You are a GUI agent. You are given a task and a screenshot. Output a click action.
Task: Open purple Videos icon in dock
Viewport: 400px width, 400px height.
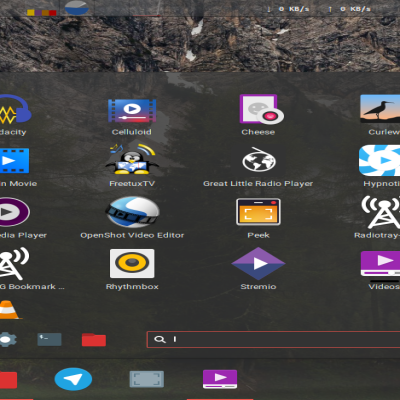[220, 379]
